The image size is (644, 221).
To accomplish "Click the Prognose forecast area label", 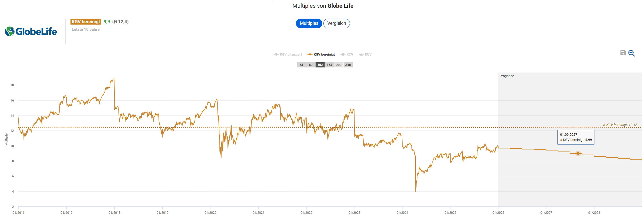I will click(x=507, y=76).
